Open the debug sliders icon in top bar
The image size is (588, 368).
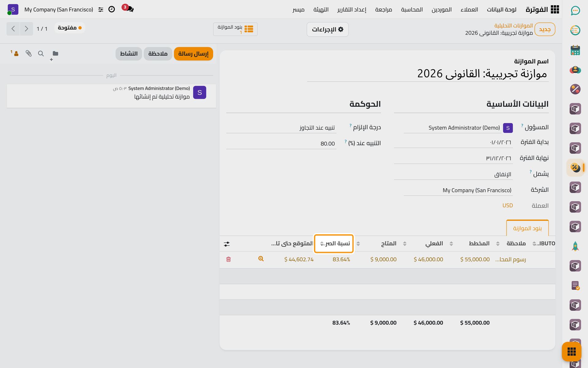pos(101,10)
